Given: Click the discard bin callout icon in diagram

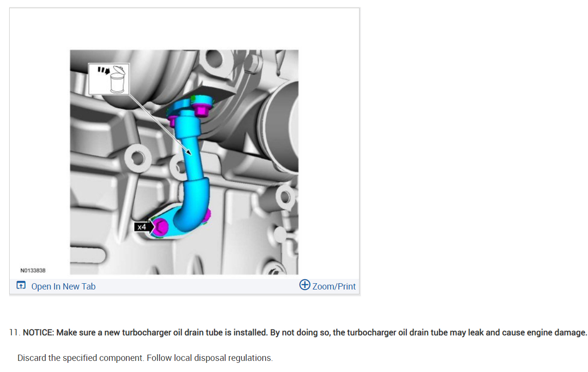Looking at the screenshot, I should coord(109,78).
